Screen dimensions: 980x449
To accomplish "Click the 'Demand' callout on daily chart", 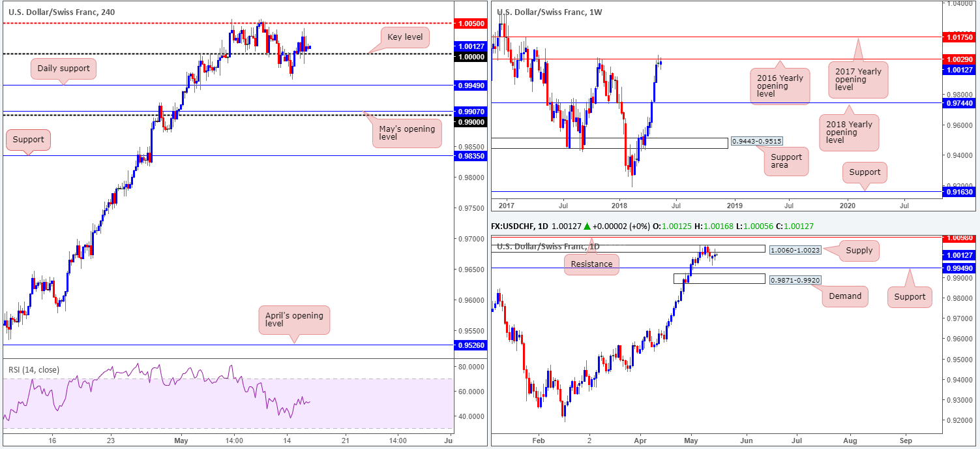I will pos(845,296).
